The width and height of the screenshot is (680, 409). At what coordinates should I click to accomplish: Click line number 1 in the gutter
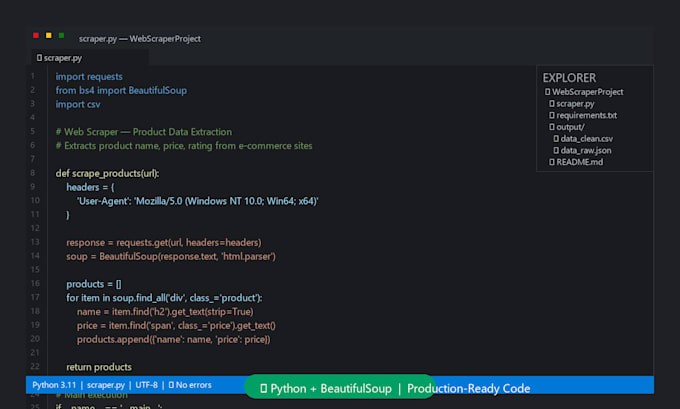pyautogui.click(x=33, y=76)
